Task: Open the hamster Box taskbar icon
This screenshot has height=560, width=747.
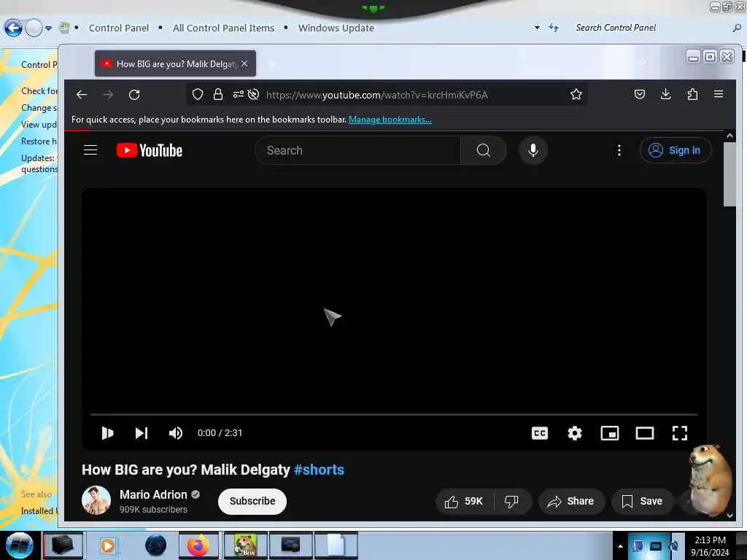Action: click(x=245, y=545)
